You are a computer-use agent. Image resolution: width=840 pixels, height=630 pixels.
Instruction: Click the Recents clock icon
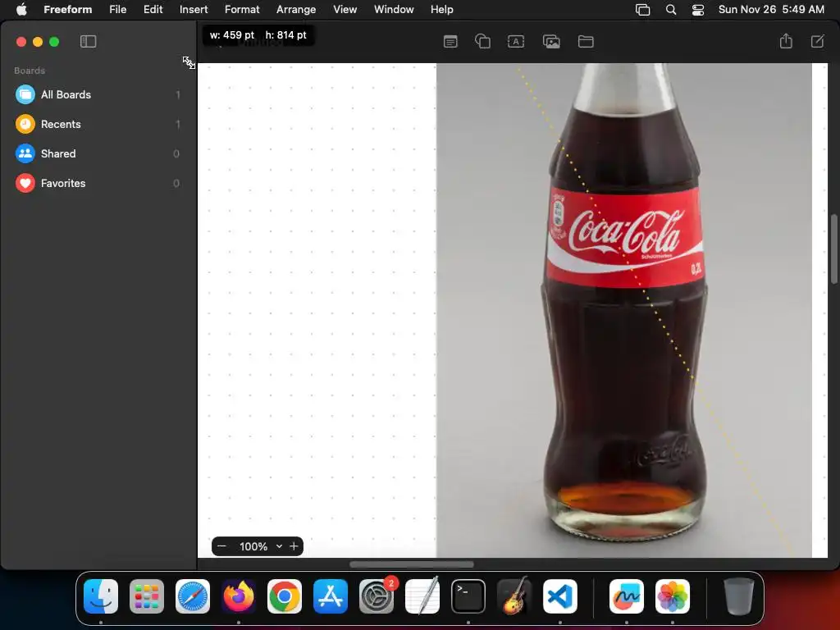coord(25,125)
